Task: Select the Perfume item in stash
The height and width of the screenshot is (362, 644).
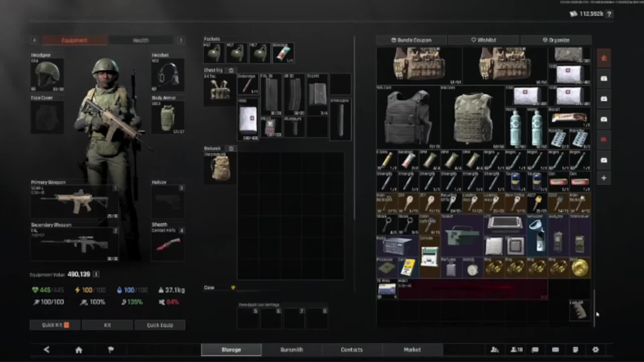Action: click(x=451, y=268)
